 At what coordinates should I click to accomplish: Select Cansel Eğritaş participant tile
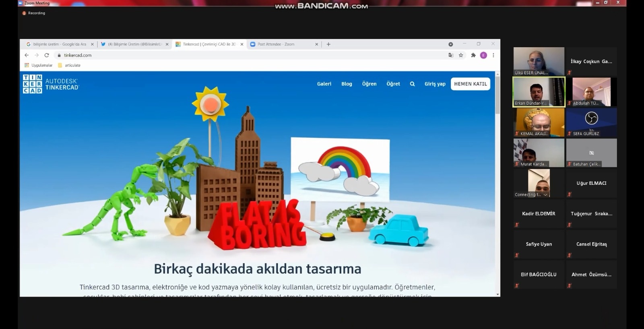591,244
